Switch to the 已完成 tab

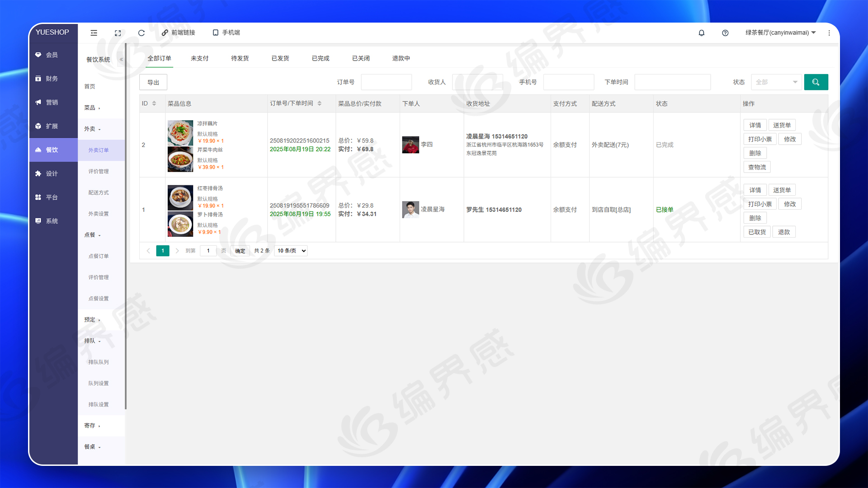(x=321, y=58)
